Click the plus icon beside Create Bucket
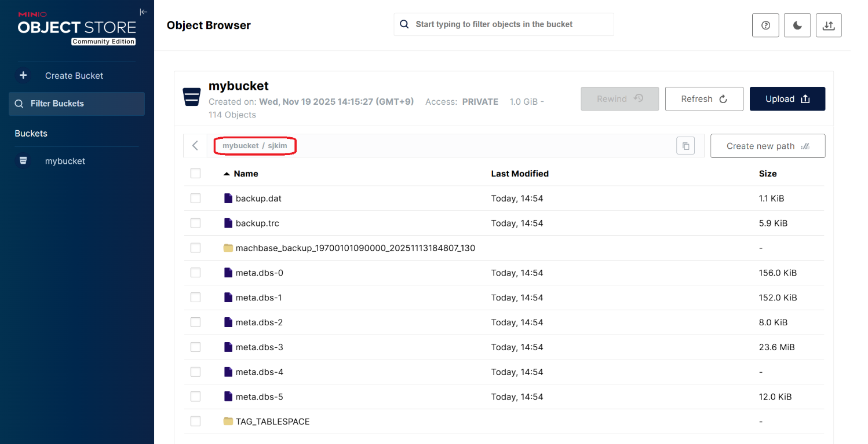 click(x=23, y=75)
